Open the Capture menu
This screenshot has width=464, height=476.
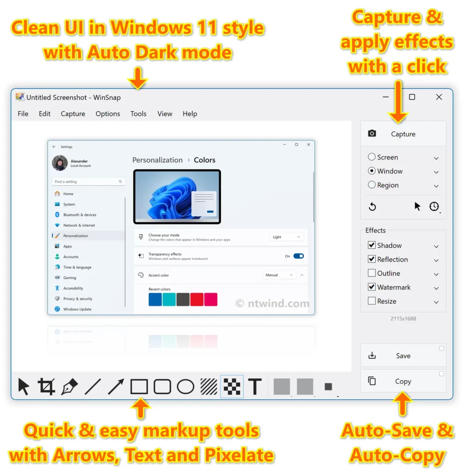(x=73, y=113)
